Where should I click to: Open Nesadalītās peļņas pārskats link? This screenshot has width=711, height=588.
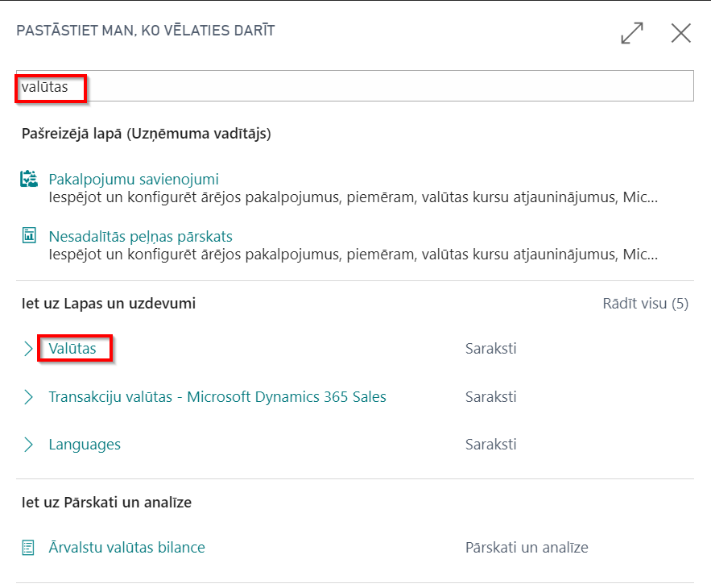coord(141,236)
